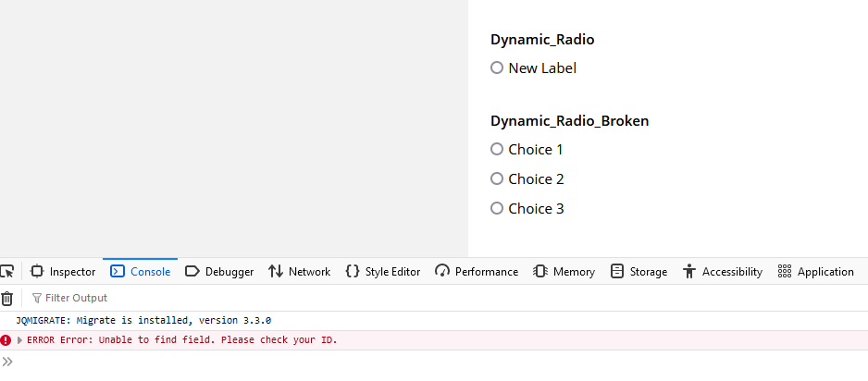The image size is (868, 381).
Task: Select the Console tab
Action: click(141, 272)
